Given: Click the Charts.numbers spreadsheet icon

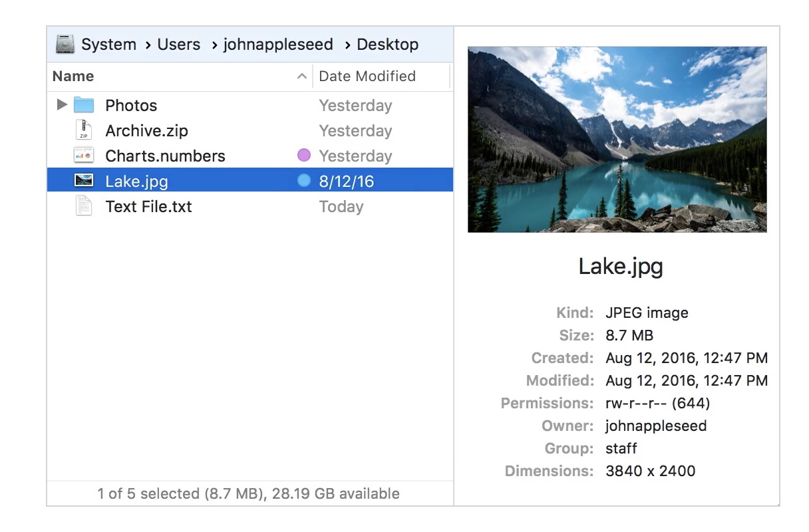Looking at the screenshot, I should [84, 156].
